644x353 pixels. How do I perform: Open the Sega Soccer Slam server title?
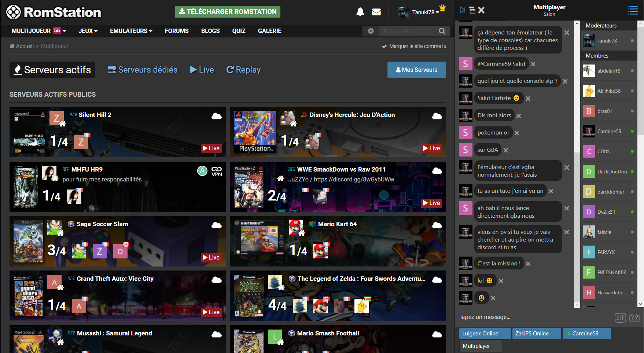[102, 224]
